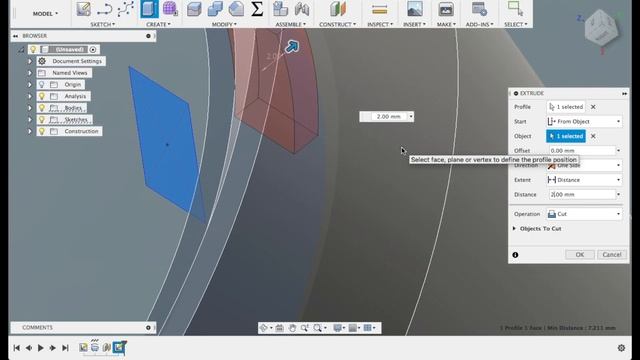Open the Extent dropdown showing Distance
The image size is (640, 360).
(584, 180)
